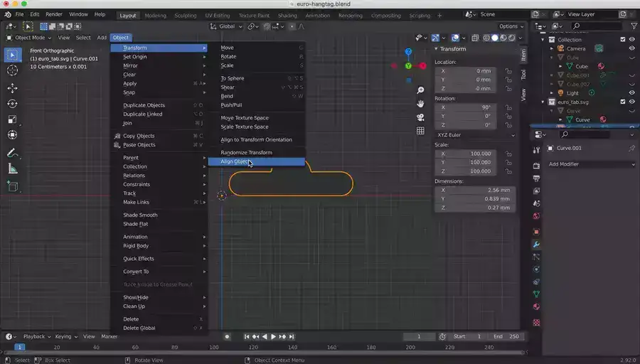640x364 pixels.
Task: Open the Set Origin submenu
Action: [x=159, y=57]
